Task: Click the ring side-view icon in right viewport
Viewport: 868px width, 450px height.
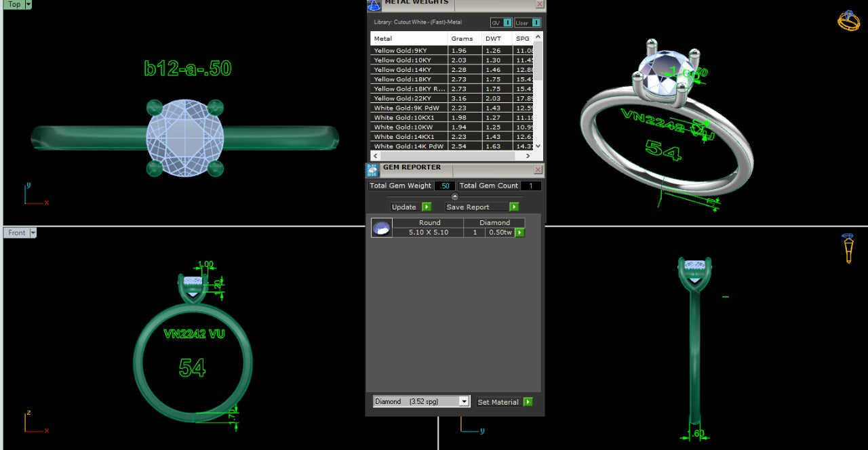Action: pos(848,248)
